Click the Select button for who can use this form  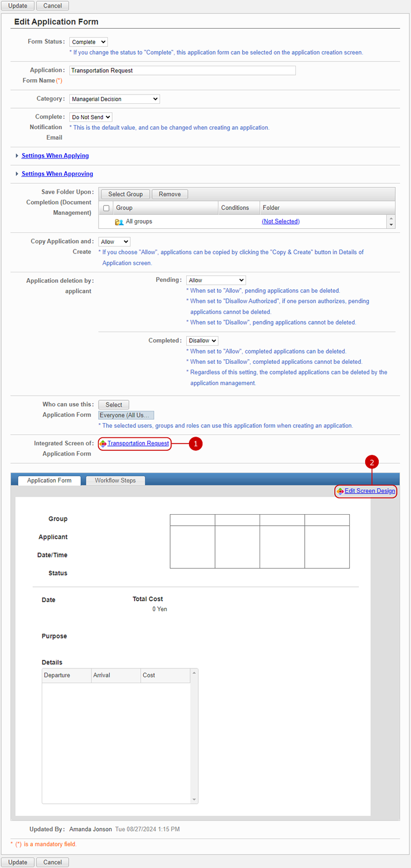coord(114,405)
